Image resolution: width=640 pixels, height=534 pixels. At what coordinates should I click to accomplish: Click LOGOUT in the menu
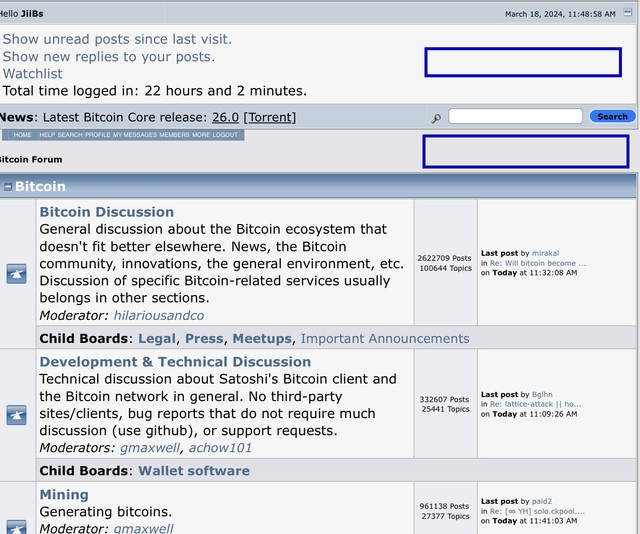(225, 135)
